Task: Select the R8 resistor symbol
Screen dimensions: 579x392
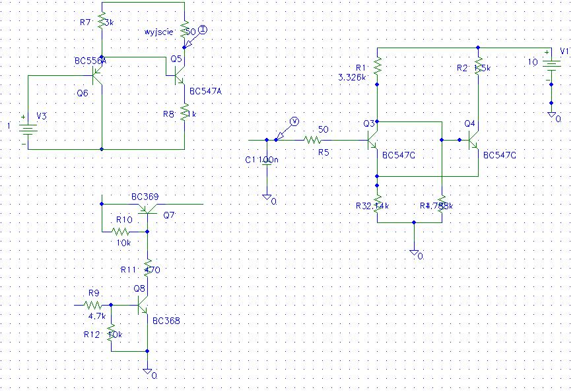Action: tap(184, 113)
